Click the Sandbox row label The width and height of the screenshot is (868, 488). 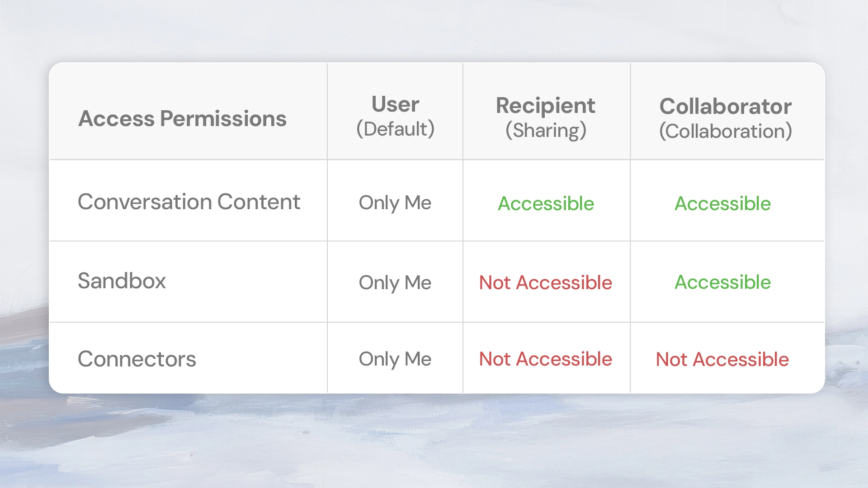pos(122,281)
